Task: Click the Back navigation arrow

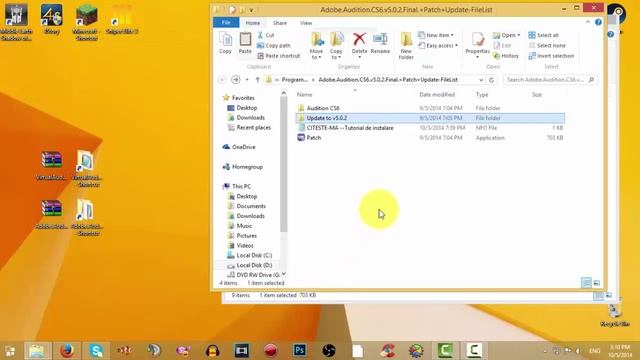Action: [x=222, y=80]
